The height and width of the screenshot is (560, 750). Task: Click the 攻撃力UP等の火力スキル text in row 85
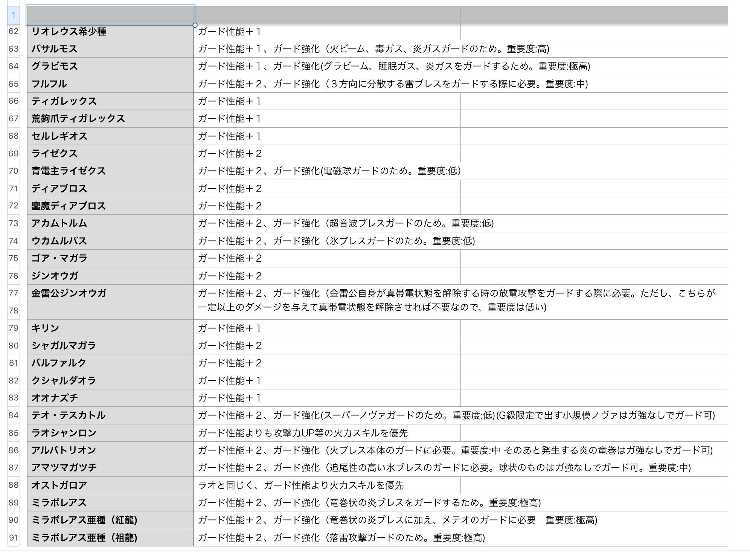coord(303,433)
